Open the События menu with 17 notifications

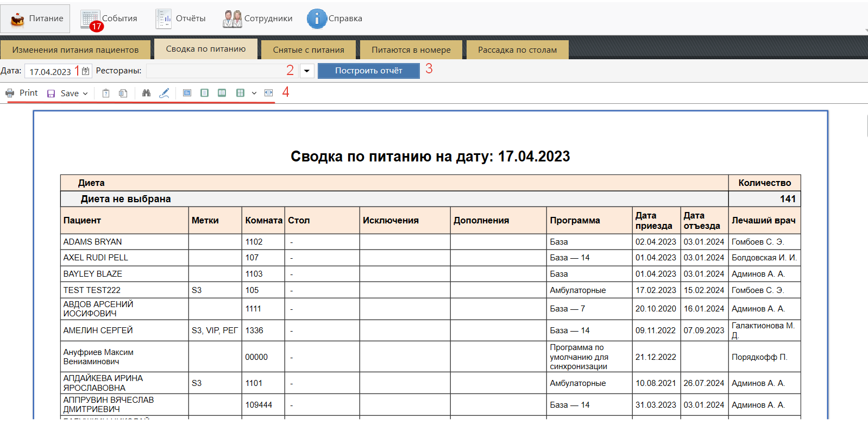109,18
